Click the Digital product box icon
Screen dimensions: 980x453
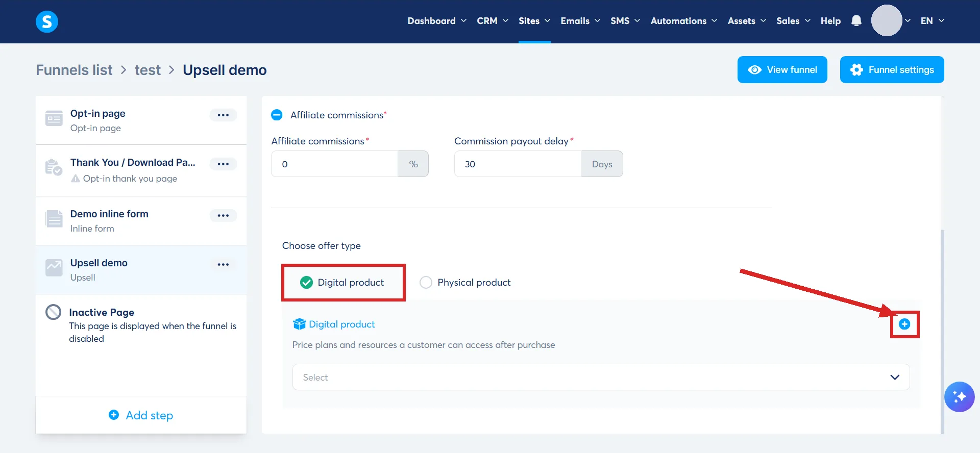tap(299, 324)
